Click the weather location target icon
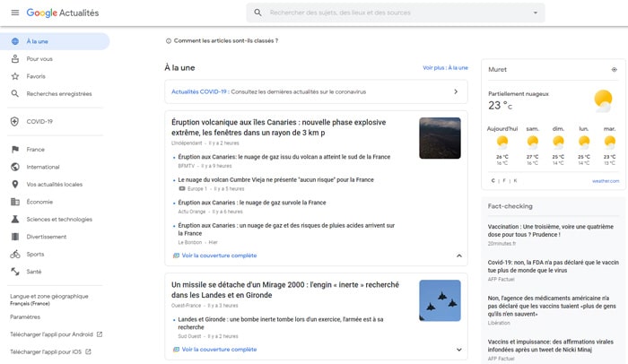The height and width of the screenshot is (364, 628). tap(614, 69)
